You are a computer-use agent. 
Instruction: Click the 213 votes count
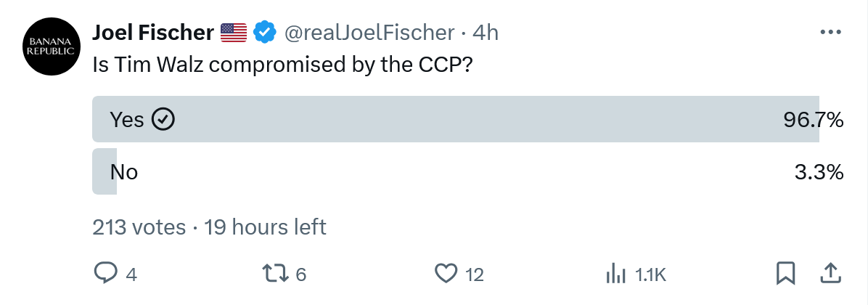coord(139,227)
